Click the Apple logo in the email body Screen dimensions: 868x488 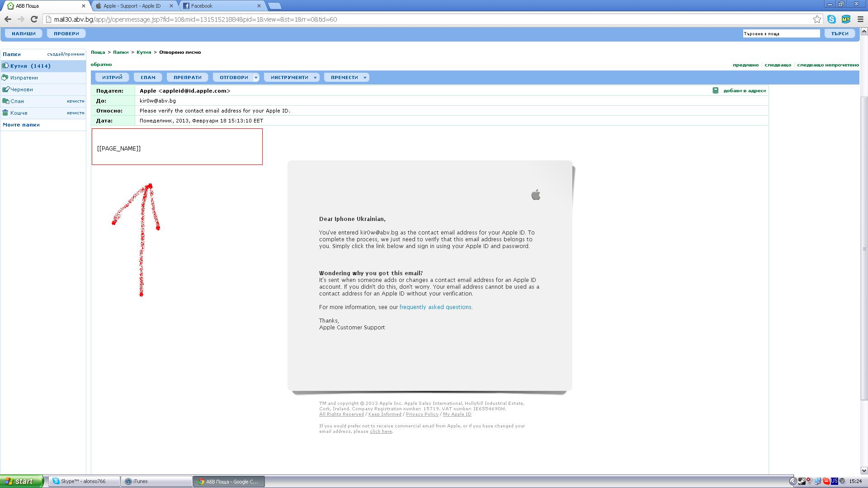point(536,195)
